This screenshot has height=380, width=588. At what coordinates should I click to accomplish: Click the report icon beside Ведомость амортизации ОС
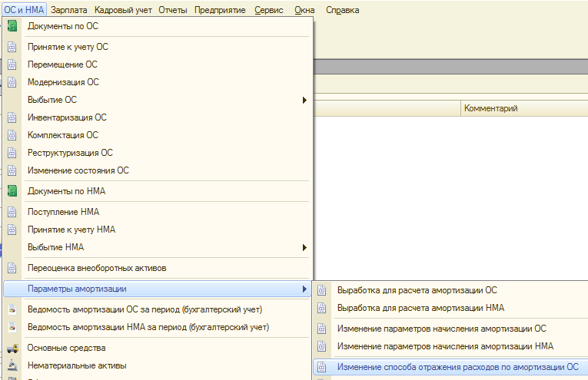[x=12, y=309]
